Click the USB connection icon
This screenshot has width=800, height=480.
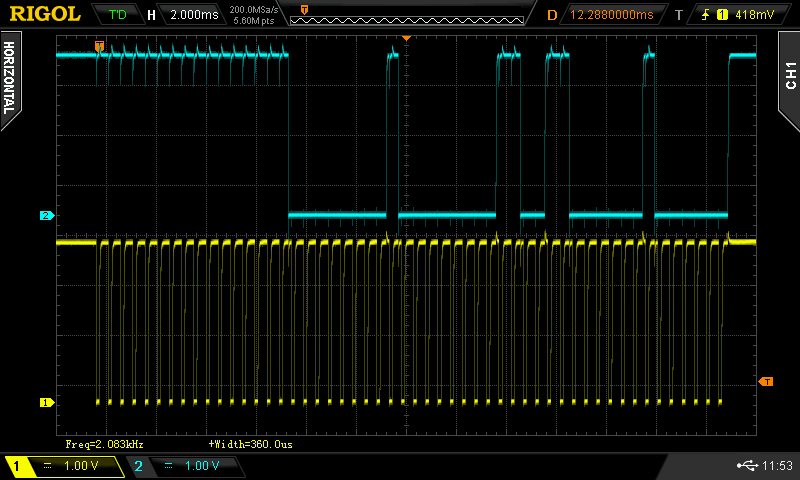[747, 465]
